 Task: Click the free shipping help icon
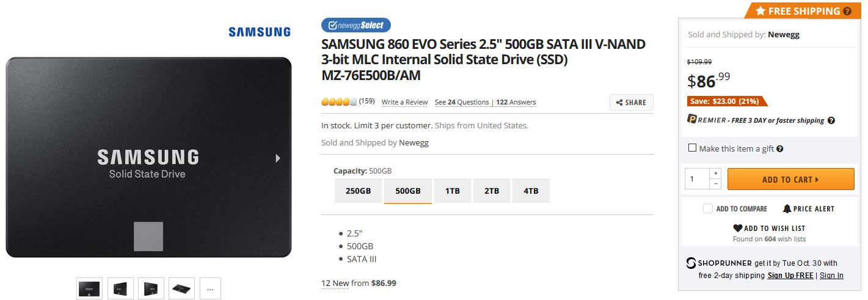click(x=847, y=11)
